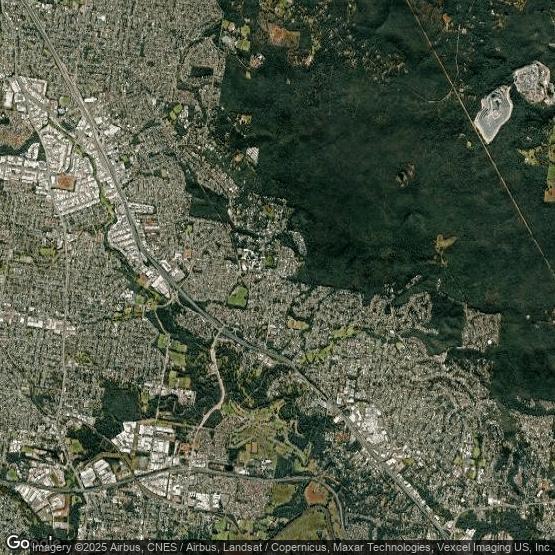This screenshot has height=555, width=555.
Task: Select the yellowish clearing in dark forest
Action: click(x=445, y=242)
